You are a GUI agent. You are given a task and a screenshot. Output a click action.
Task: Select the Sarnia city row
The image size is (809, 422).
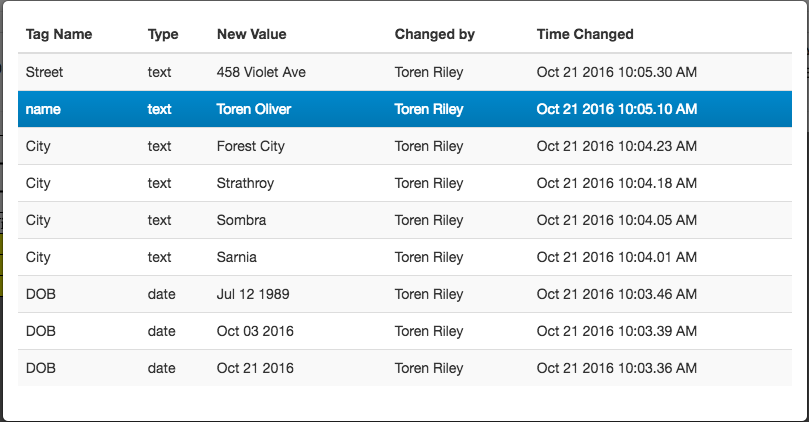click(404, 257)
